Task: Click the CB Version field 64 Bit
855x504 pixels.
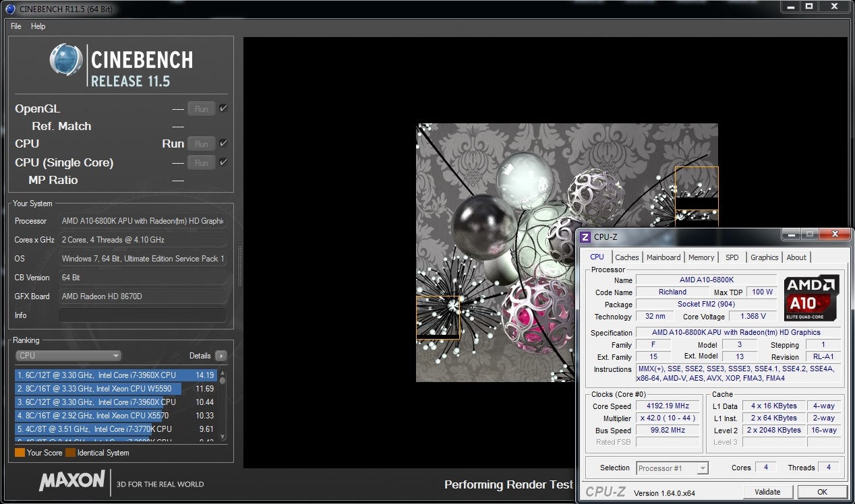Action: tap(142, 278)
